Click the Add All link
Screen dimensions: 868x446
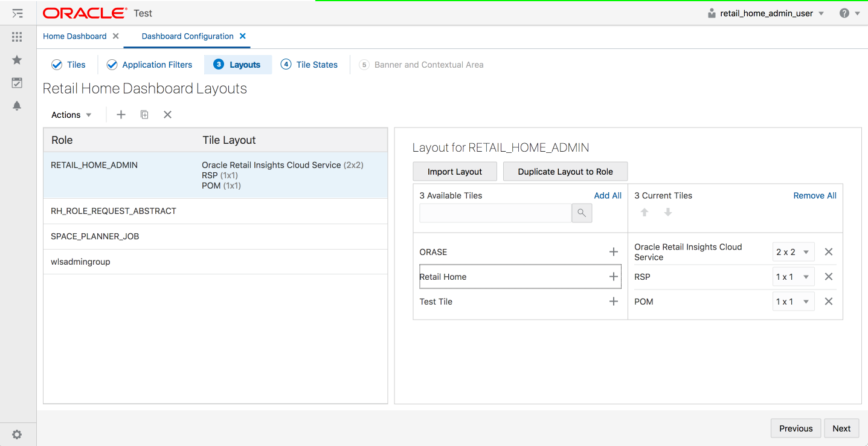pos(608,196)
